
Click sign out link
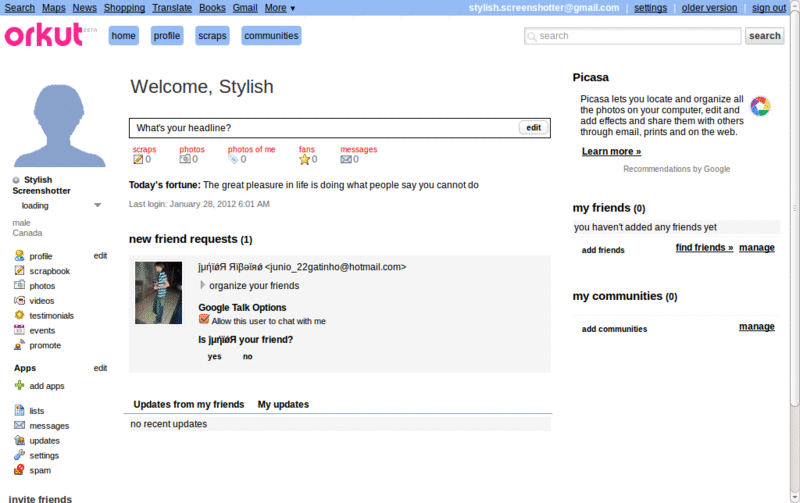click(x=768, y=8)
